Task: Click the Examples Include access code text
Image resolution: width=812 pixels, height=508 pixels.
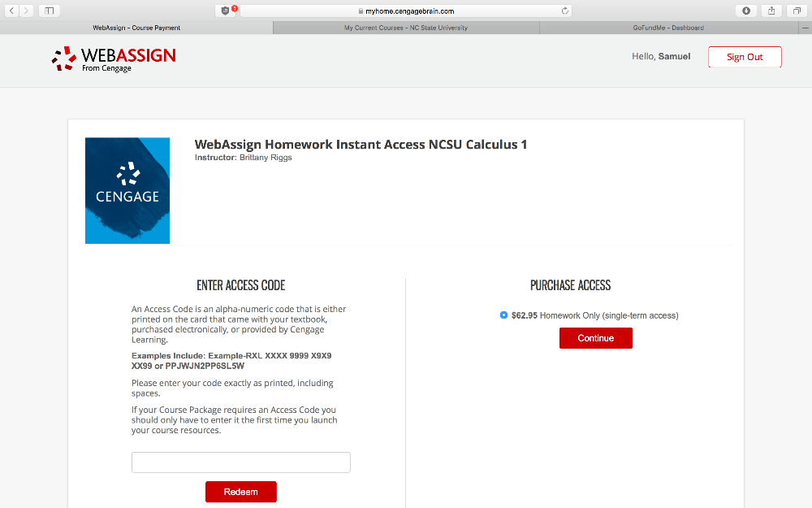Action: (231, 361)
